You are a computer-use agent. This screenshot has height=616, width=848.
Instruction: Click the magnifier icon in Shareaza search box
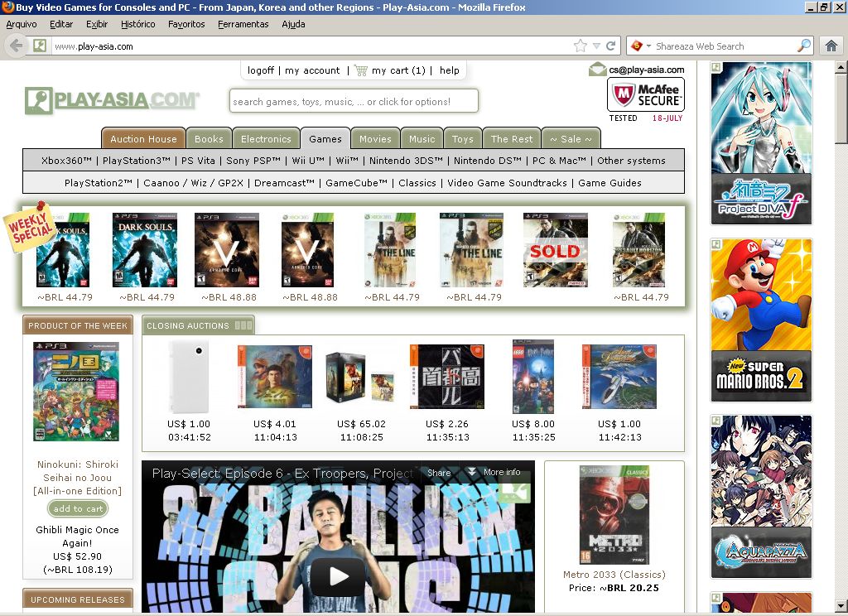pyautogui.click(x=803, y=46)
